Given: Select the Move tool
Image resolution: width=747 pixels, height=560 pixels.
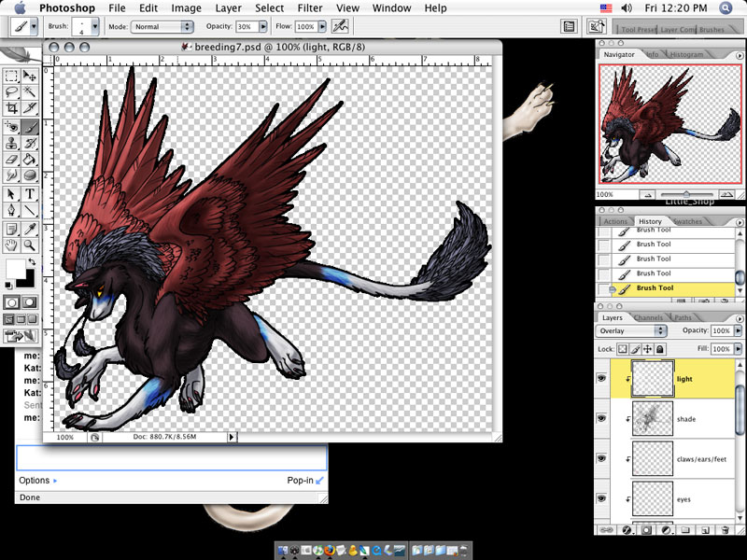Looking at the screenshot, I should point(30,77).
